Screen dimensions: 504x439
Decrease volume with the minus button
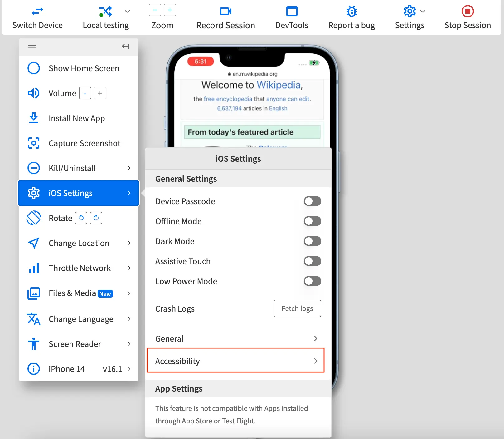tap(85, 93)
